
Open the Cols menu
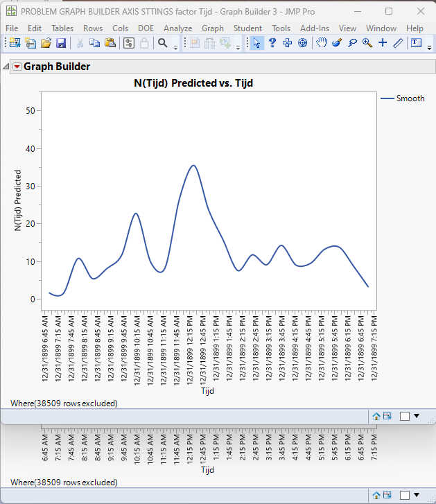pos(120,28)
